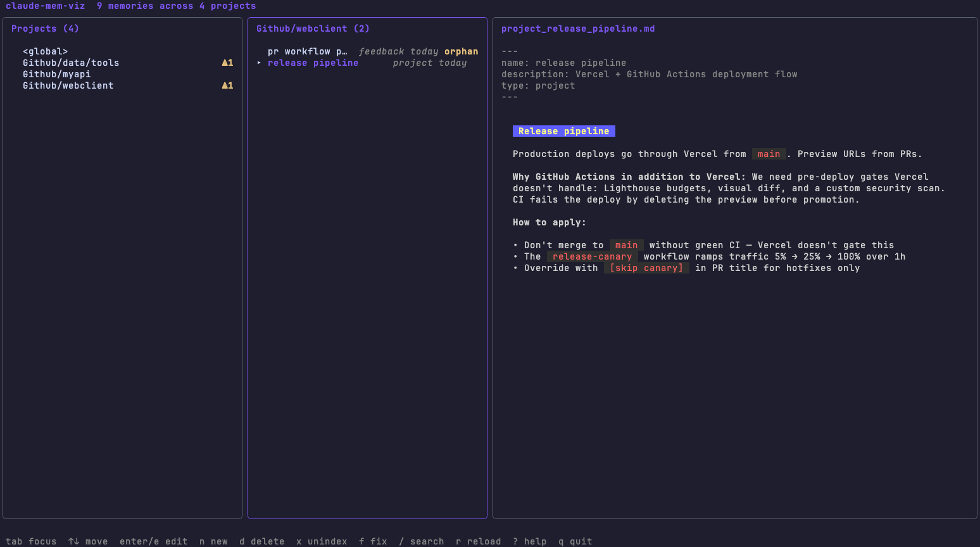Click the '/ search' shortcut hint
The image size is (980, 547).
point(422,541)
